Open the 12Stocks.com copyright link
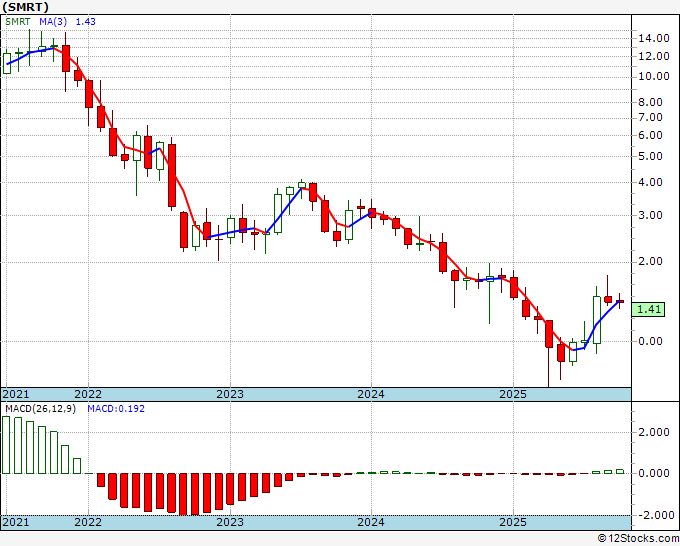This screenshot has height=546, width=680. coord(638,539)
